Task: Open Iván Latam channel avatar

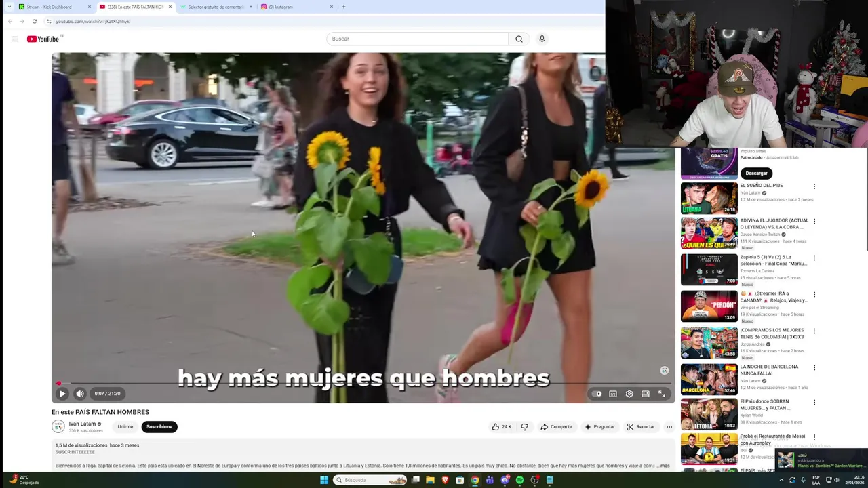Action: click(58, 426)
